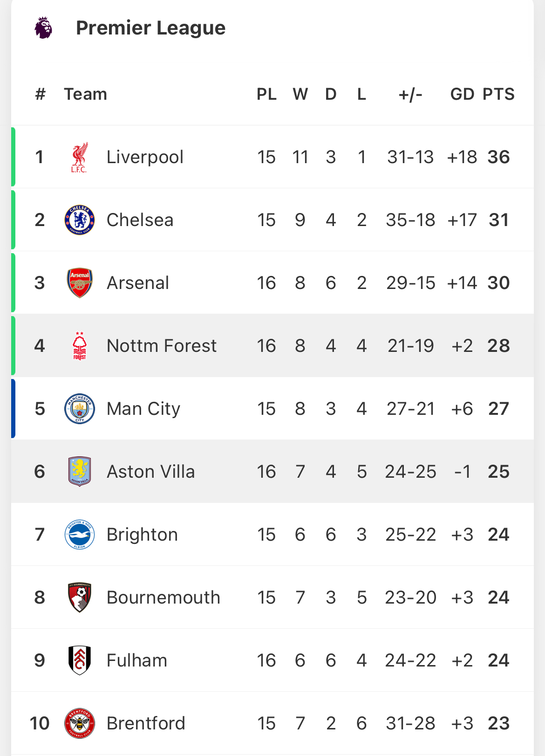Tap the Brentford bee crest
Viewport: 545px width, 756px height.
pos(80,723)
